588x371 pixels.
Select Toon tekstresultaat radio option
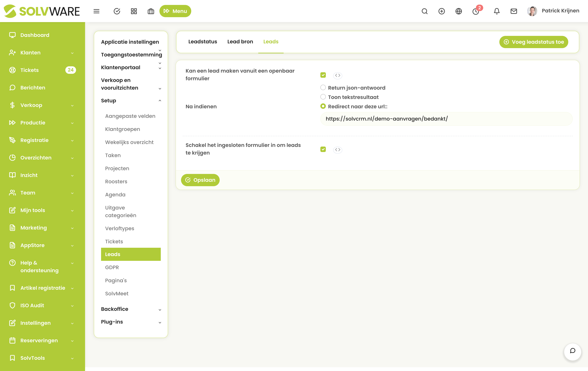pyautogui.click(x=323, y=97)
